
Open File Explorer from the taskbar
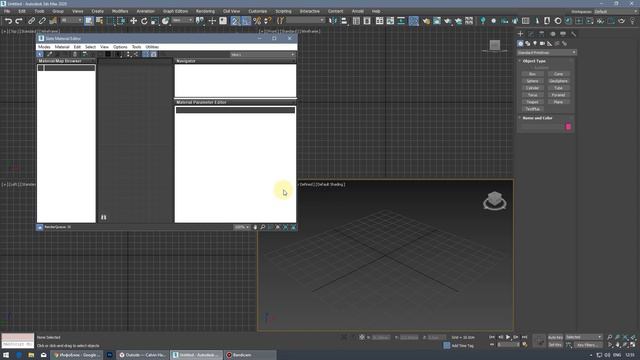coord(31,355)
